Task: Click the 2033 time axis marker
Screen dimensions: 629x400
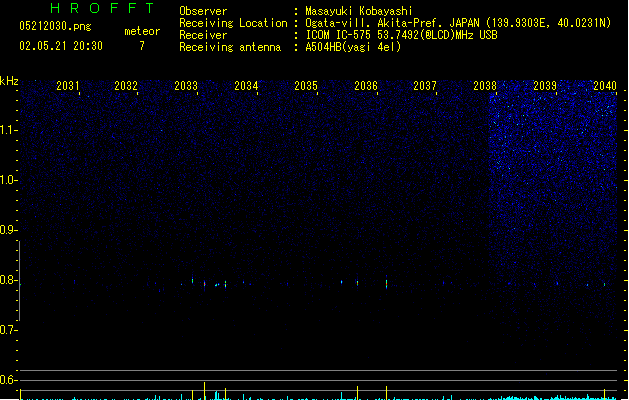Action: click(x=186, y=86)
